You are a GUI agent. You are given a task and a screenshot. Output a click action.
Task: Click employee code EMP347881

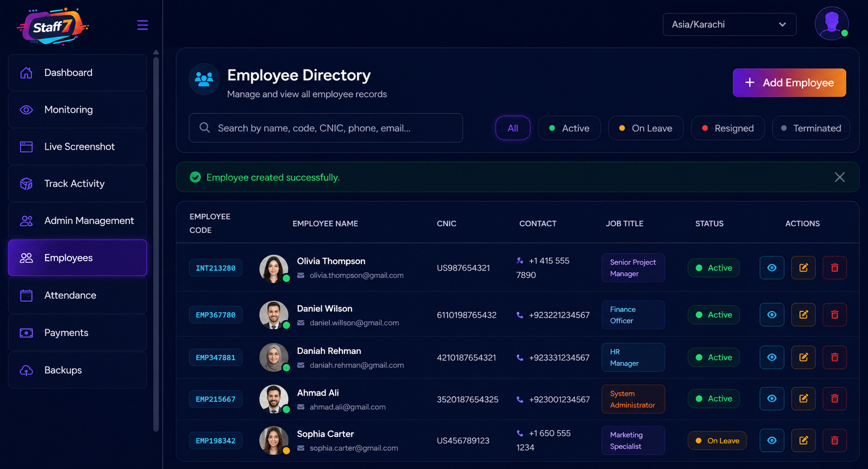[216, 358]
